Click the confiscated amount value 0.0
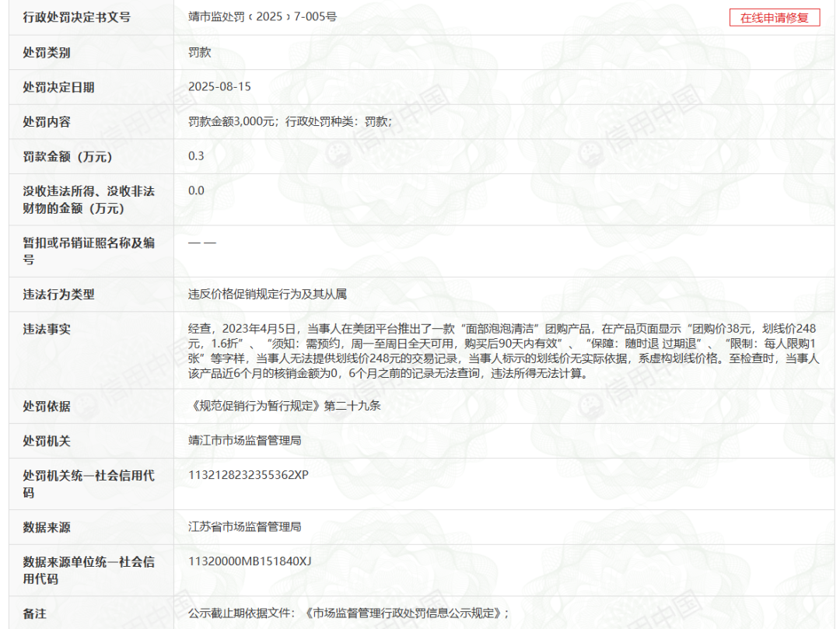This screenshot has width=840, height=629. [196, 190]
